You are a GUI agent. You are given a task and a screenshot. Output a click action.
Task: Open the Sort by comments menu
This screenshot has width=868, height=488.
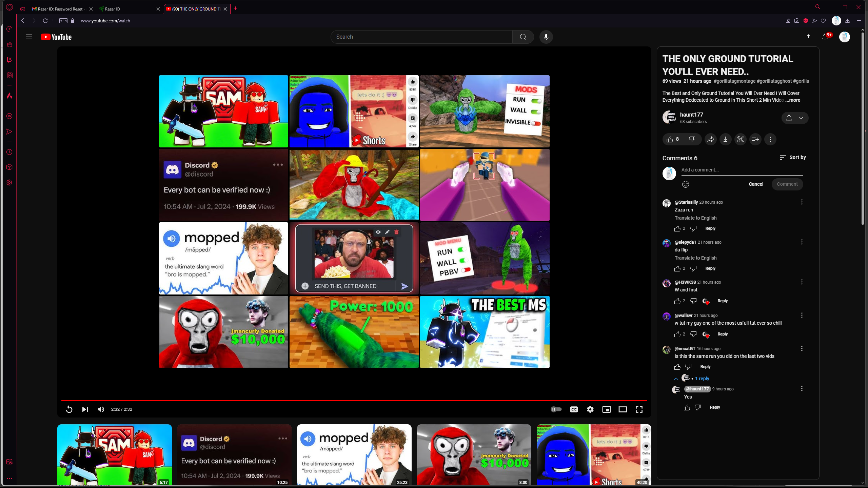click(x=793, y=157)
